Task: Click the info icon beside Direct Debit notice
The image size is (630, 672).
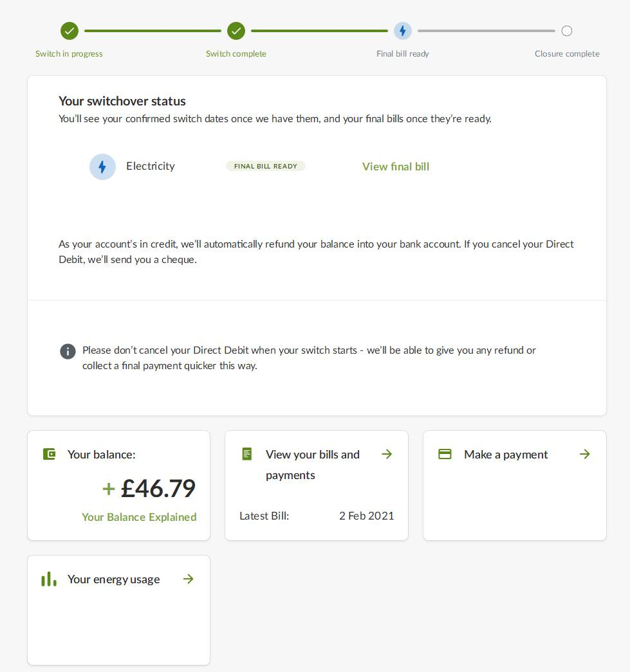Action: click(68, 351)
